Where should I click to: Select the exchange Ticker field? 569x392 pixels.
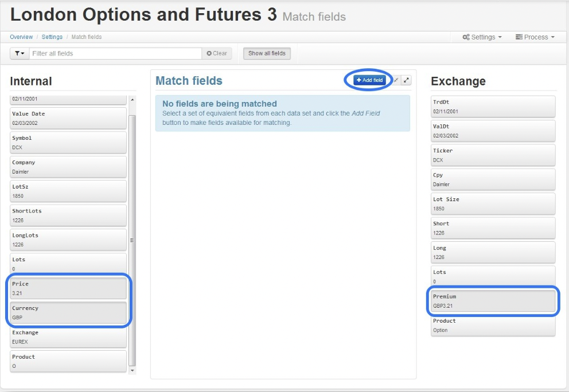[493, 155]
